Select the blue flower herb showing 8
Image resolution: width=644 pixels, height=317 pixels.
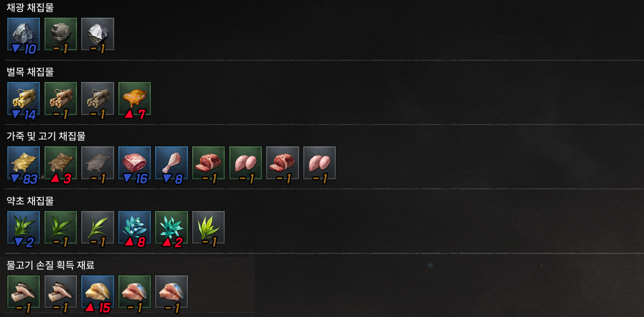pos(135,227)
